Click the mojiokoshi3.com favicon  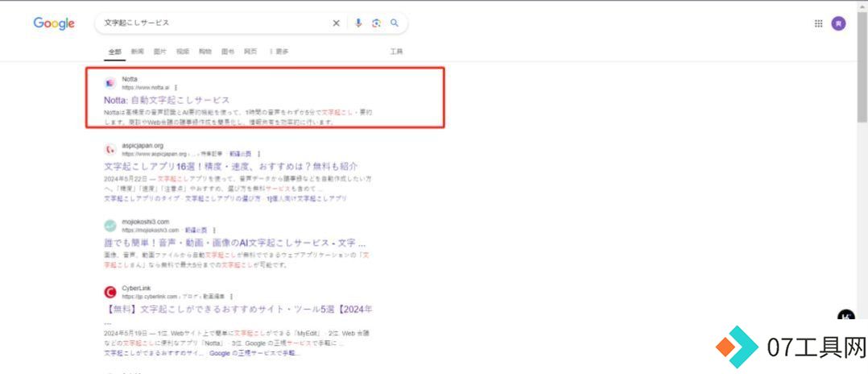pyautogui.click(x=110, y=226)
